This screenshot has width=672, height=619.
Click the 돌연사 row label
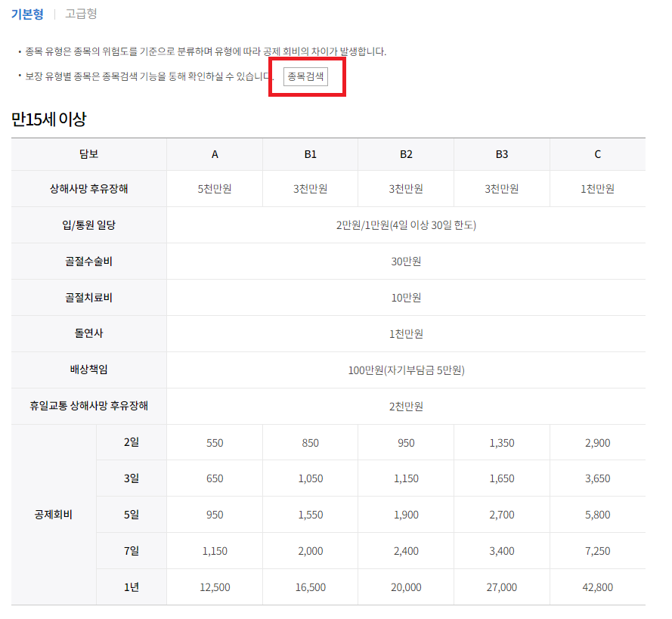coord(88,333)
